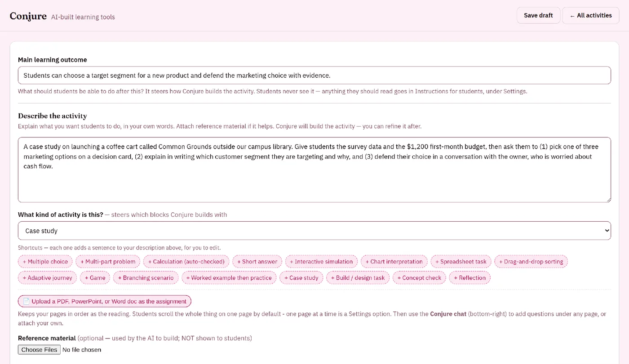Edit the Main learning outcome field

point(314,75)
